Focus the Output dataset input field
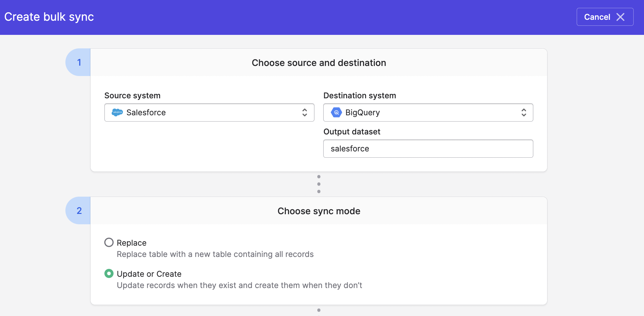Viewport: 644px width, 316px height. pos(428,149)
